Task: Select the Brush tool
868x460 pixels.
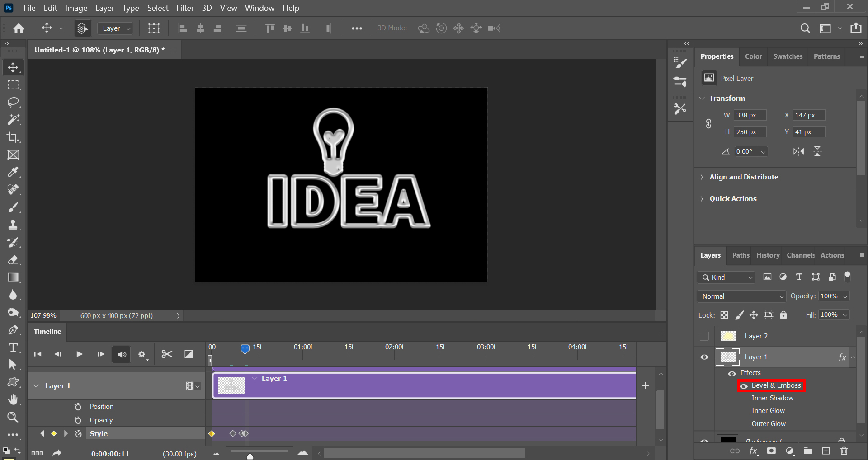Action: 13,207
